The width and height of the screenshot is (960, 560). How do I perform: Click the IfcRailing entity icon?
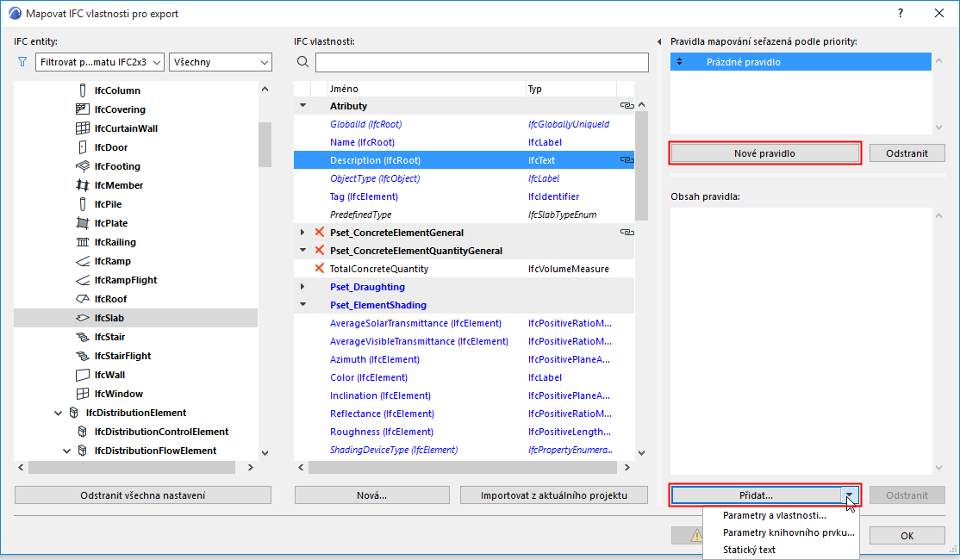[x=83, y=242]
